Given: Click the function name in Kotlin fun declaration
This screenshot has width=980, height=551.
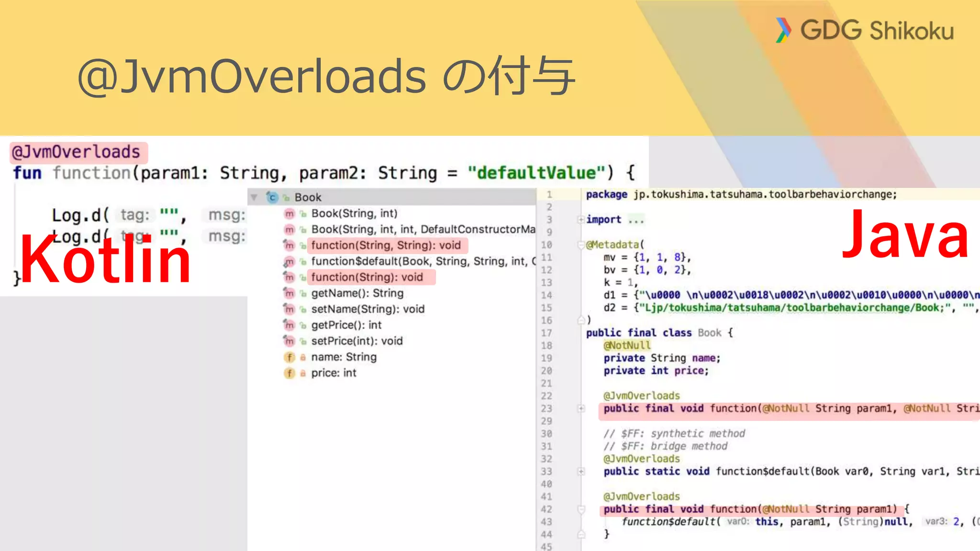Looking at the screenshot, I should 91,173.
